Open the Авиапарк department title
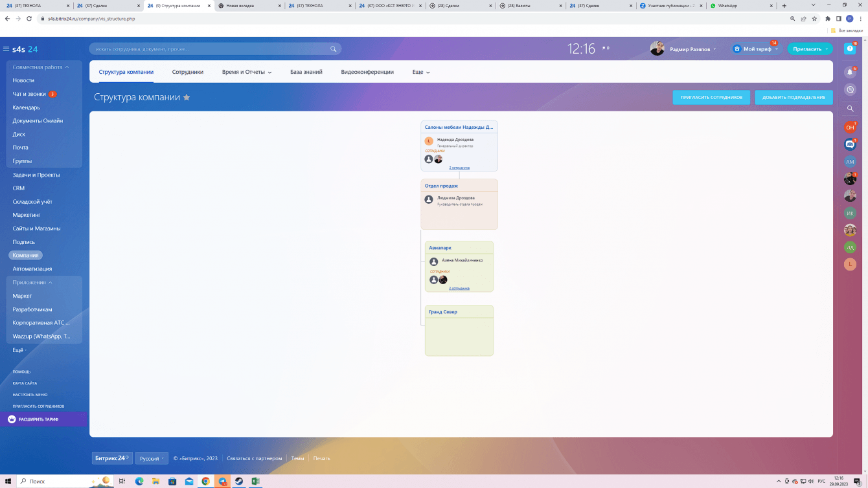This screenshot has height=488, width=868. (440, 248)
